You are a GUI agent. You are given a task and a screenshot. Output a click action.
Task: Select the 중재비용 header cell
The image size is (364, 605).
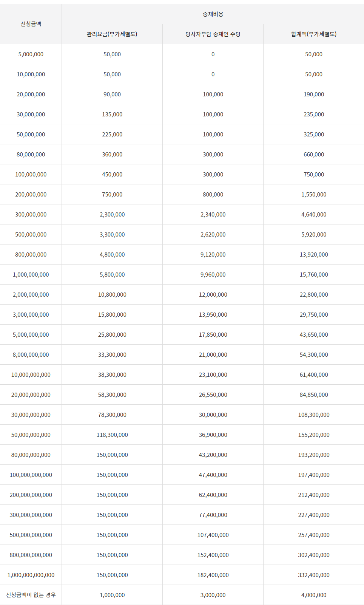(x=213, y=14)
